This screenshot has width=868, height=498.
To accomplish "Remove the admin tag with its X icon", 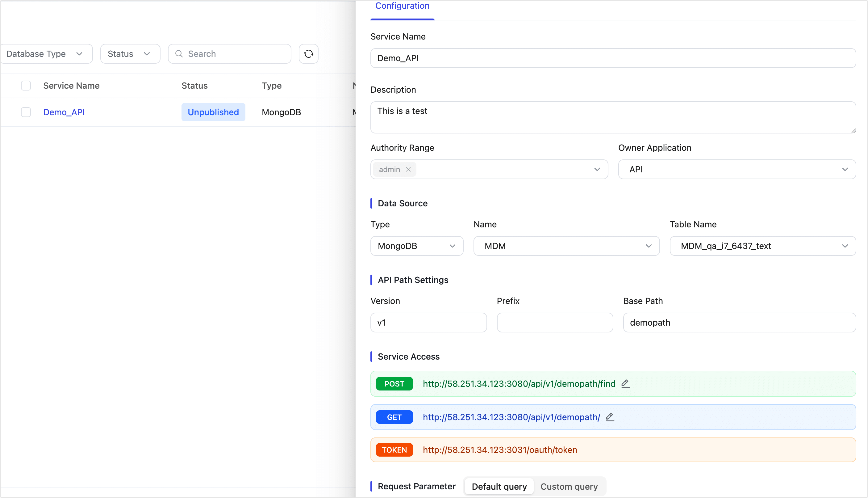I will tap(408, 169).
